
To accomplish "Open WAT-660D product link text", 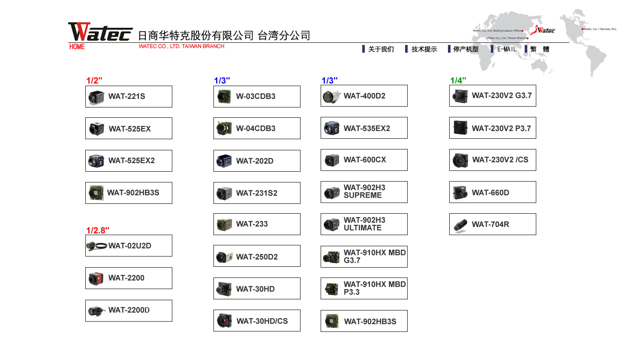I will click(490, 193).
